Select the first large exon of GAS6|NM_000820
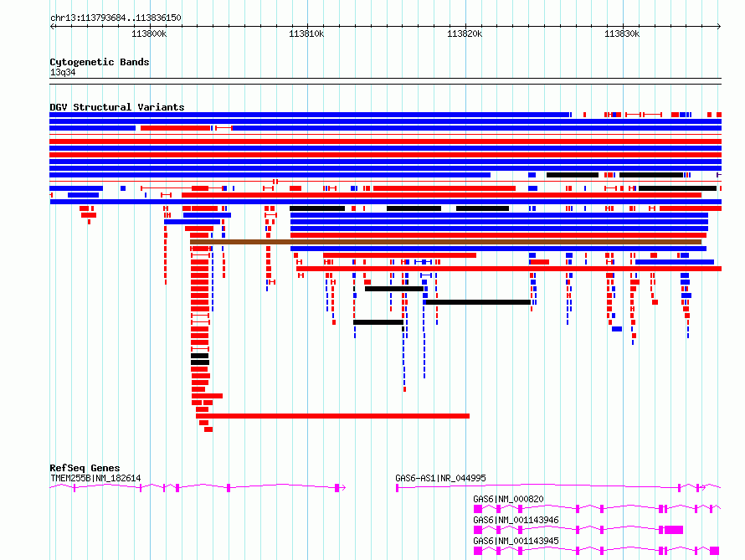 478,509
